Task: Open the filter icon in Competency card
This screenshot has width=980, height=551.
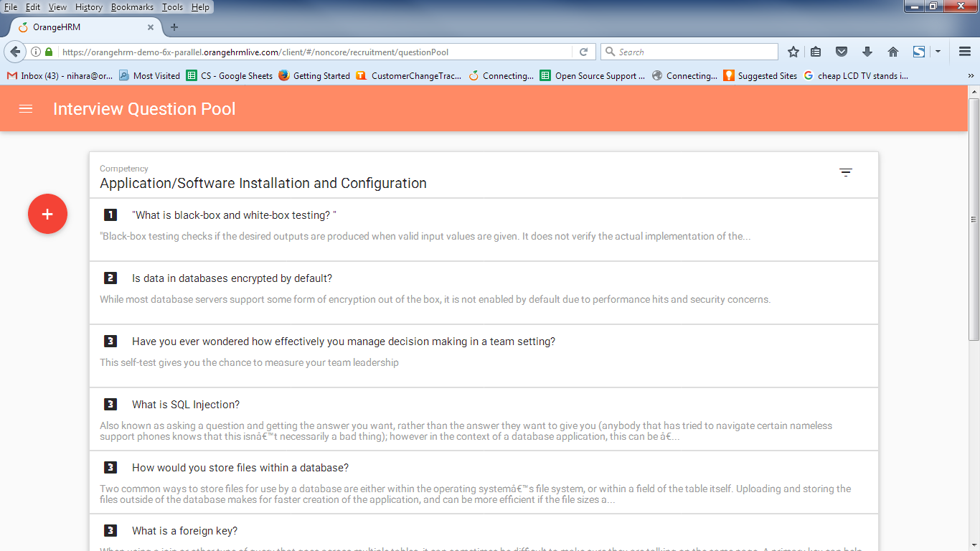Action: [x=846, y=172]
